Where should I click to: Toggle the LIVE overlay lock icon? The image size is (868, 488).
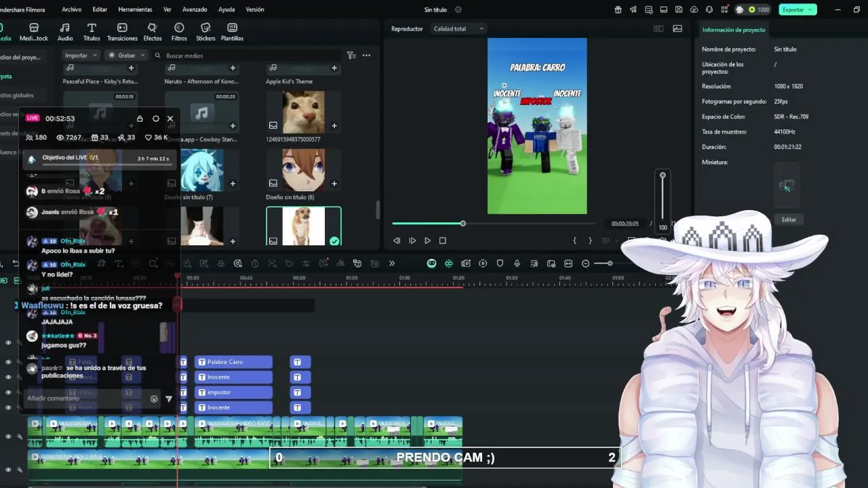pos(140,119)
